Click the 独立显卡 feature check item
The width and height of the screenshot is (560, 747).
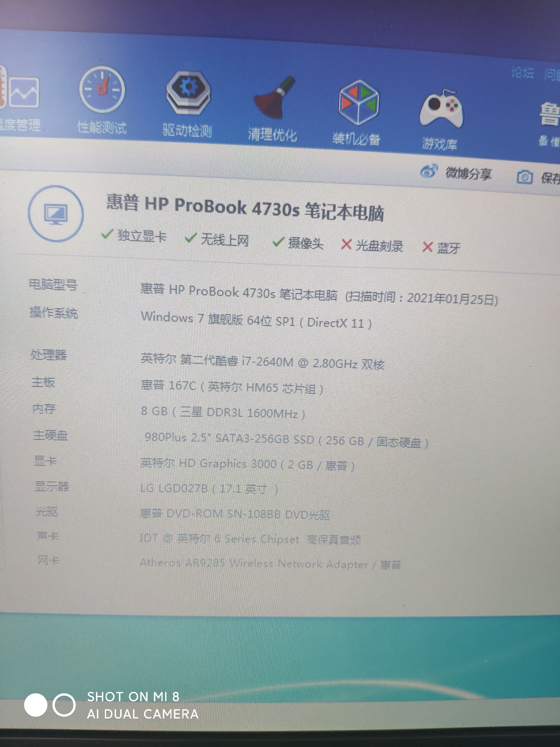pyautogui.click(x=134, y=236)
